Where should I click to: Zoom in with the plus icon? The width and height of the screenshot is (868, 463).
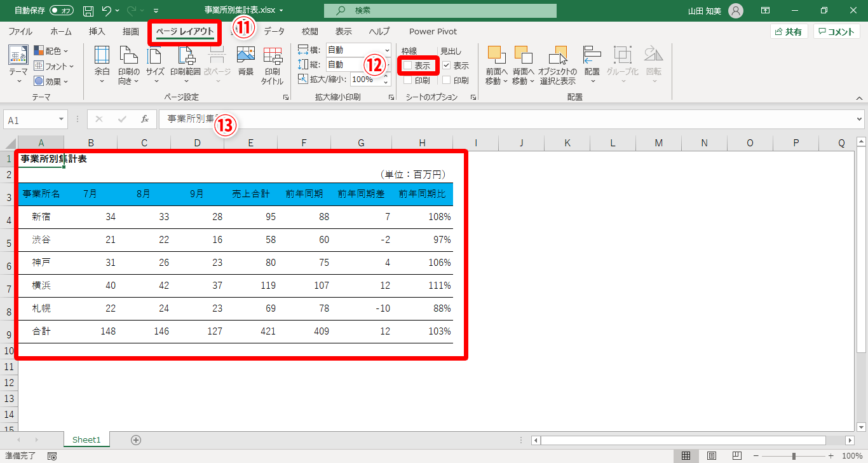(x=831, y=456)
